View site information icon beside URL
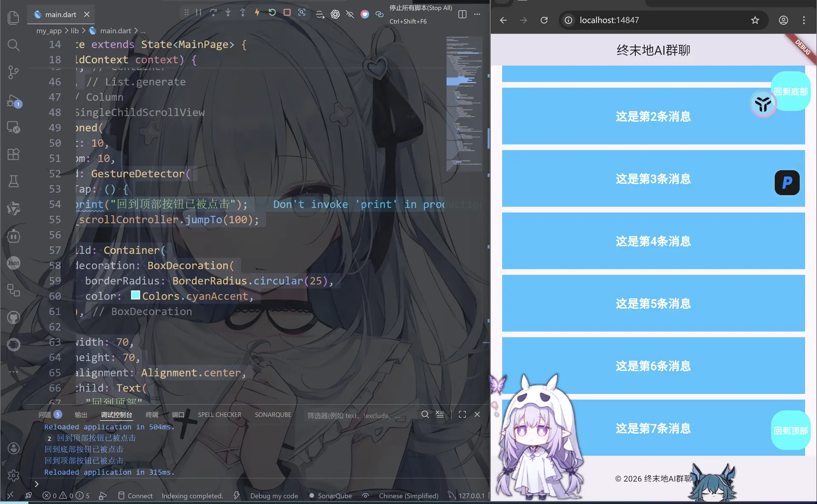The image size is (817, 504). [x=568, y=20]
